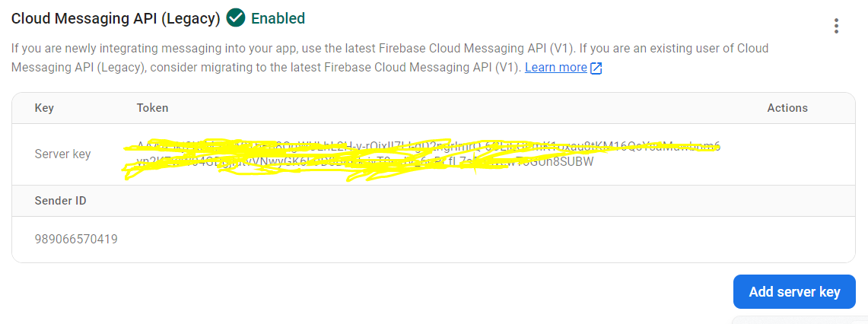Click the external link icon beside Learn more

click(x=596, y=68)
